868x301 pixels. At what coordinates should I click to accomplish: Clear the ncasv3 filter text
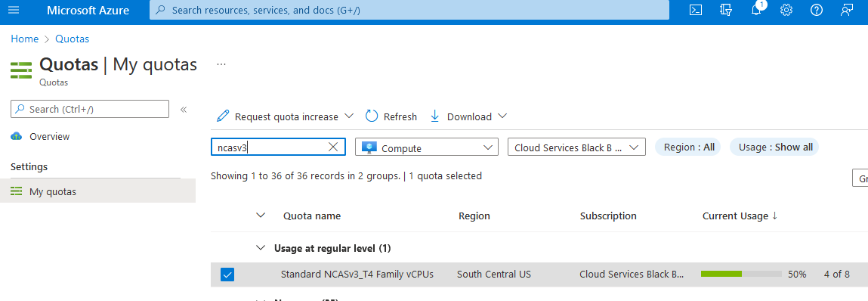pos(333,147)
